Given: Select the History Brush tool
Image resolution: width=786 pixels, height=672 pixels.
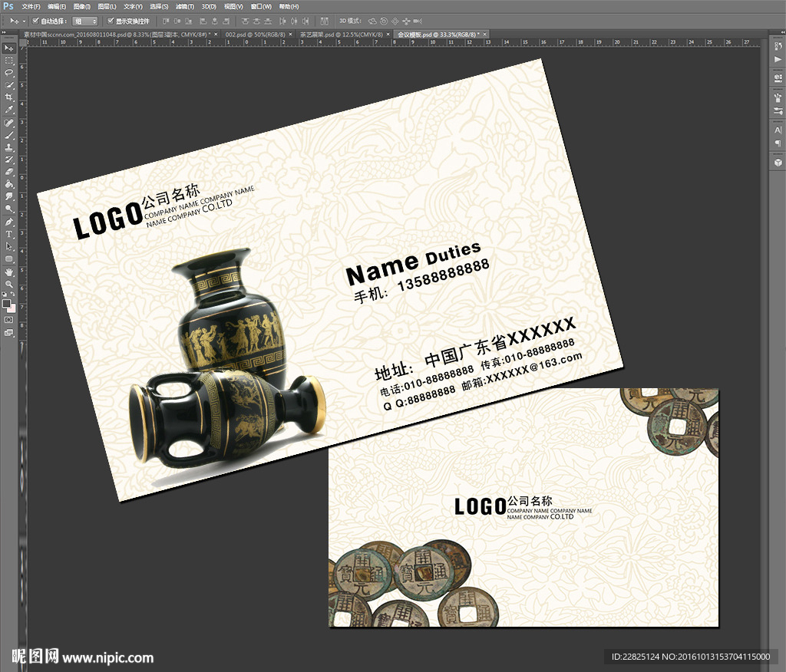Looking at the screenshot, I should pos(9,160).
